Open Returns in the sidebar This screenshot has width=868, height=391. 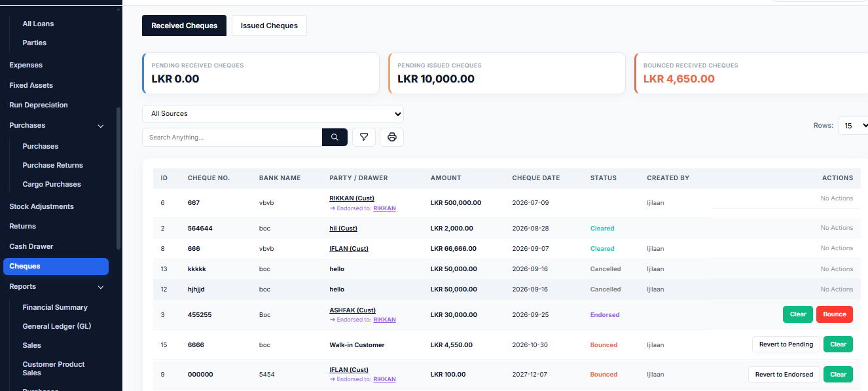coord(22,226)
